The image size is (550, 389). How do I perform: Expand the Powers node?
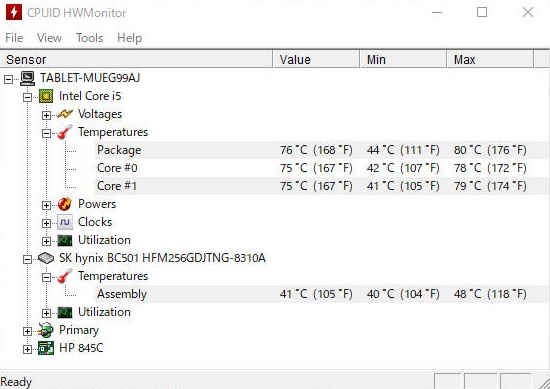pos(46,205)
